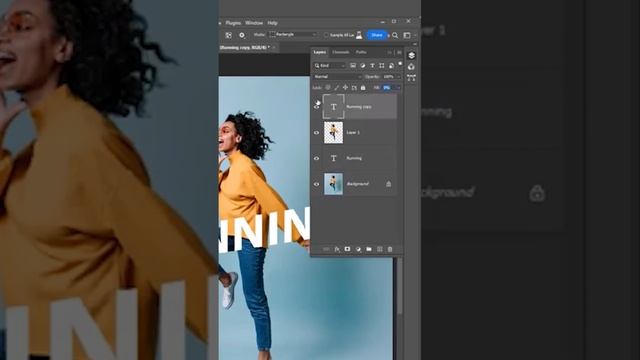
Task: Open the Help menu
Action: click(x=272, y=23)
